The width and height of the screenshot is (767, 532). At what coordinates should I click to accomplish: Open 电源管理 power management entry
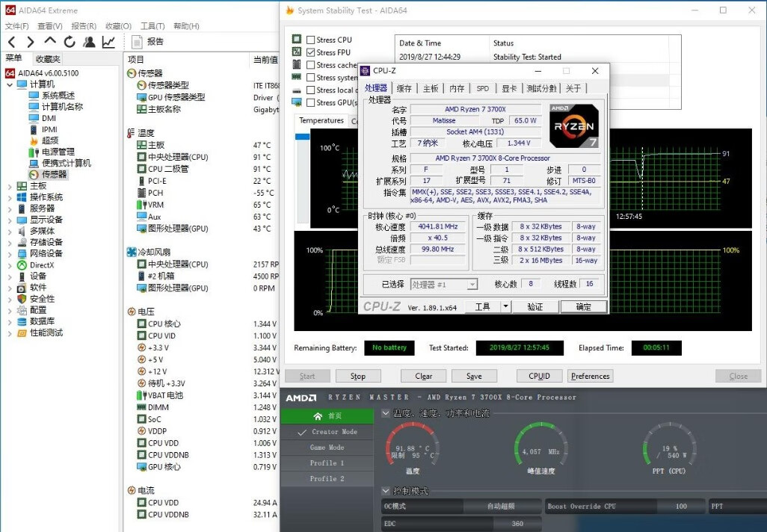point(58,152)
